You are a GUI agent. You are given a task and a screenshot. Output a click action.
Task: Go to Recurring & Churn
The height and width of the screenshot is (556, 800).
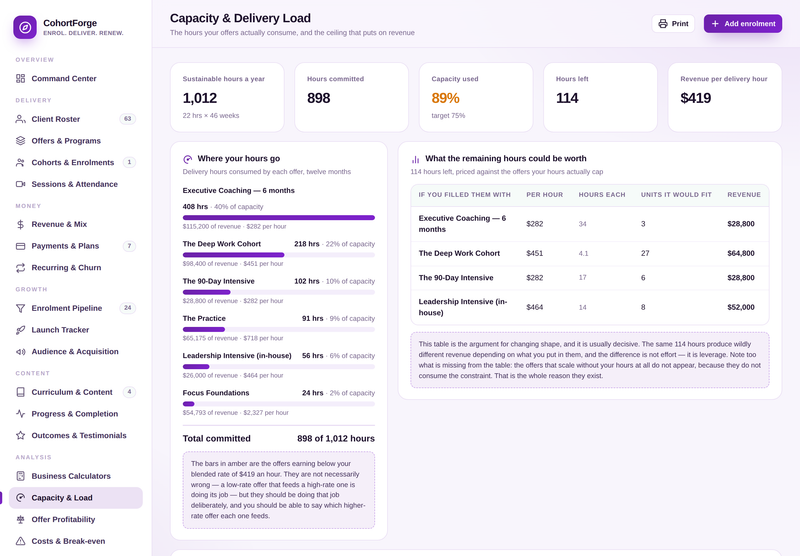76,268
